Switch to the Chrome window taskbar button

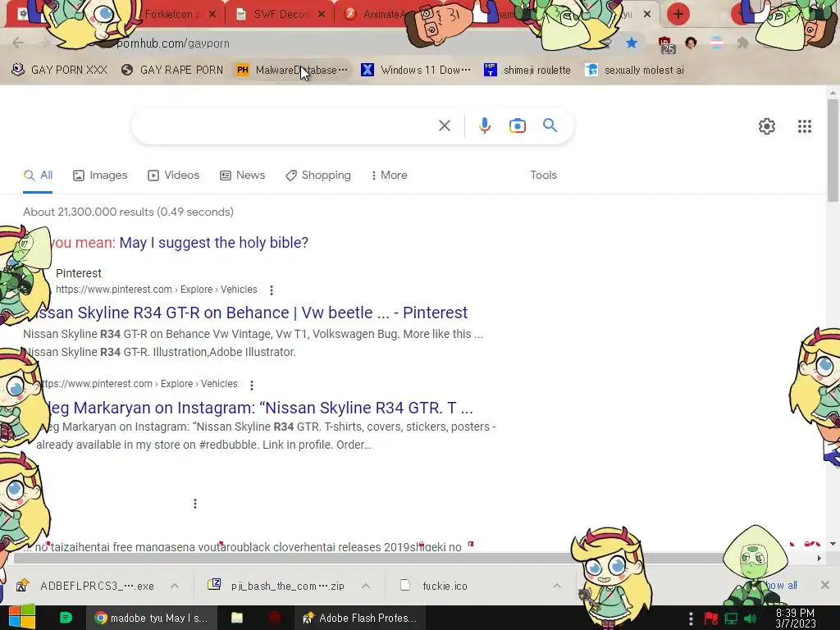pyautogui.click(x=152, y=618)
